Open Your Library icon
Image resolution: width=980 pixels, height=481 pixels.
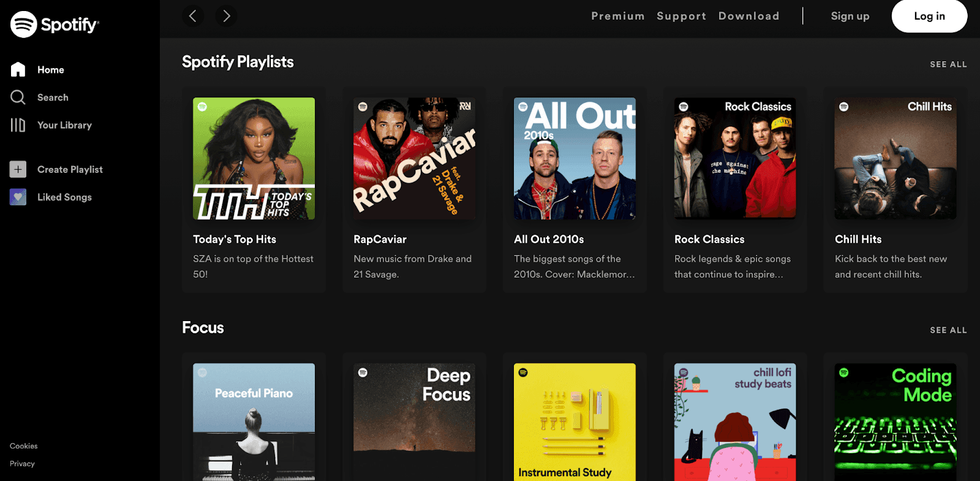click(18, 125)
